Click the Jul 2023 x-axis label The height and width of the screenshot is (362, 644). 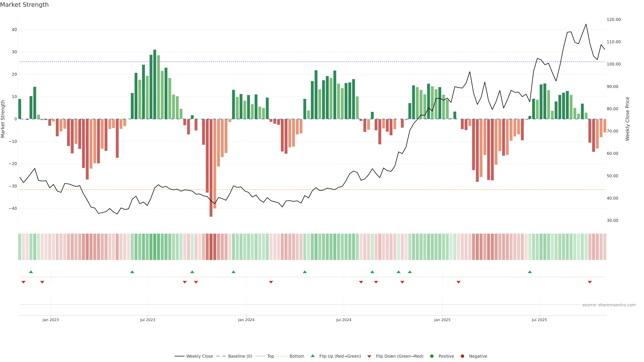coord(148,320)
